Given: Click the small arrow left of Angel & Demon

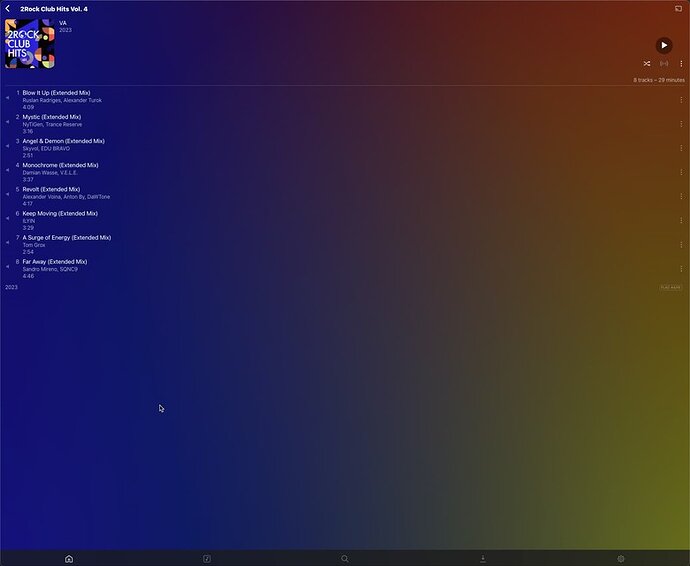Looking at the screenshot, I should pyautogui.click(x=7, y=146).
